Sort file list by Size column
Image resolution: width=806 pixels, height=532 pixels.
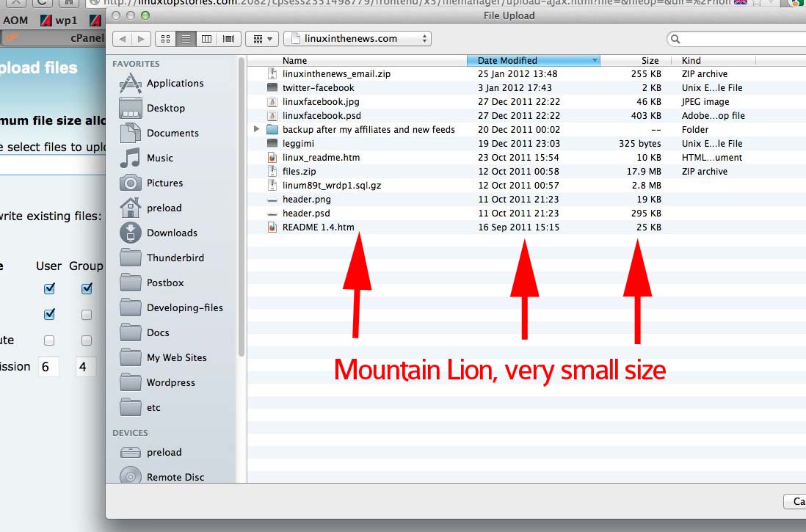tap(636, 61)
